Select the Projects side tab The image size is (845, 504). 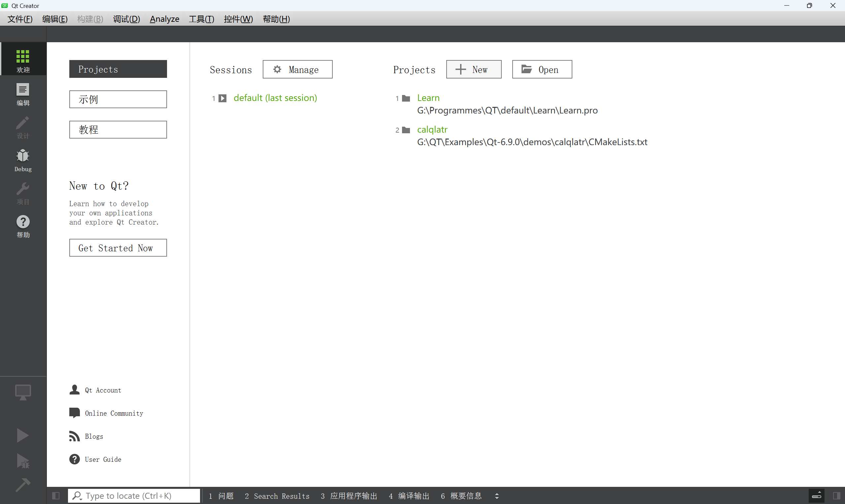click(x=118, y=69)
